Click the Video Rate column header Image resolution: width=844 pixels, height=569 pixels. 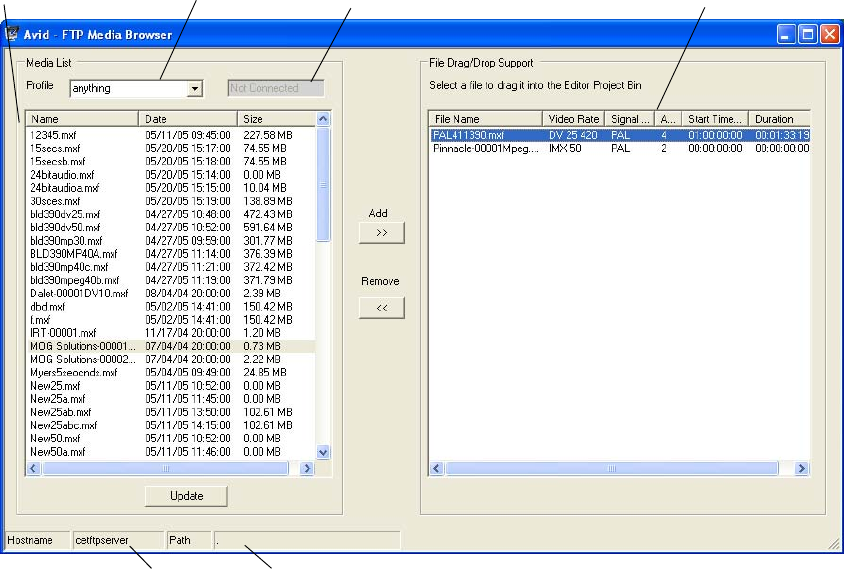tap(573, 119)
